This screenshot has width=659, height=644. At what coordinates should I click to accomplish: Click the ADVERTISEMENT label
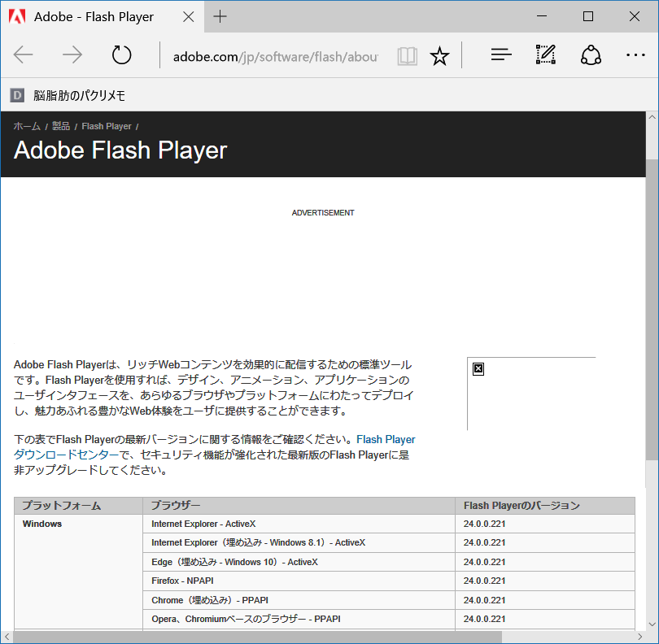(x=323, y=213)
